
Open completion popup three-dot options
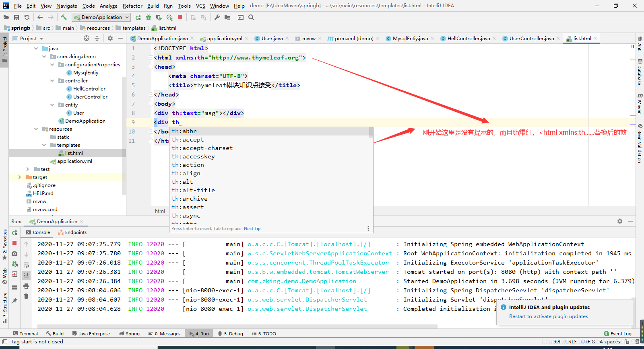point(368,228)
